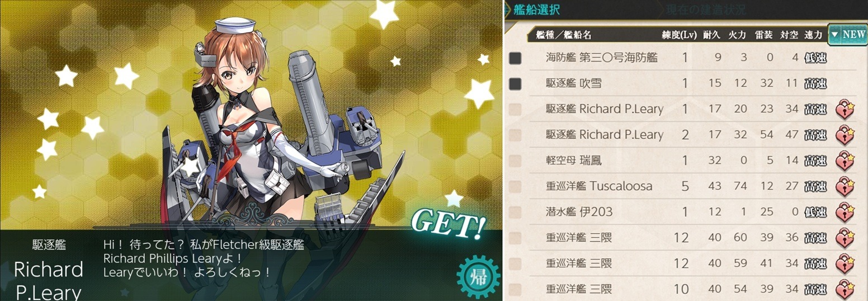Click the heart lock on Lv1 Richard P.Leary
Viewport: 868px width, 301px height.
pyautogui.click(x=845, y=109)
